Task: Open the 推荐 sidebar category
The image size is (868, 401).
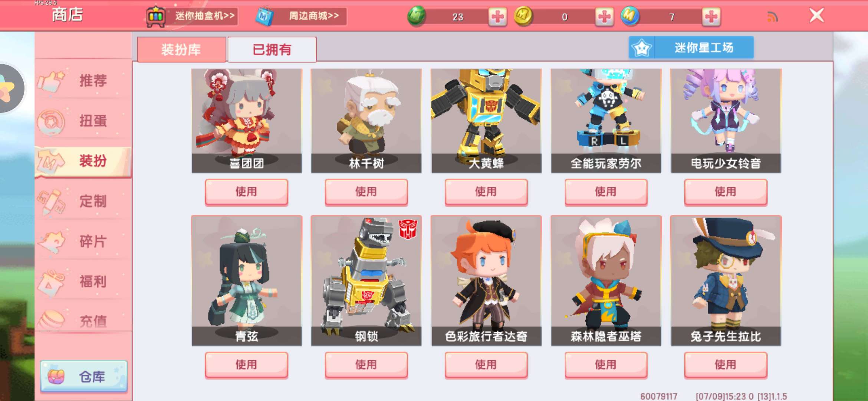Action: (83, 81)
